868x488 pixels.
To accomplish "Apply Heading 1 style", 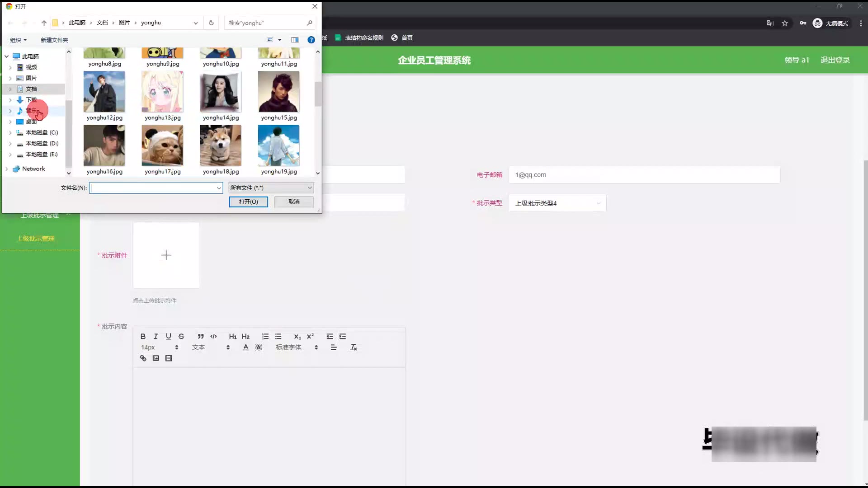I will [x=233, y=336].
